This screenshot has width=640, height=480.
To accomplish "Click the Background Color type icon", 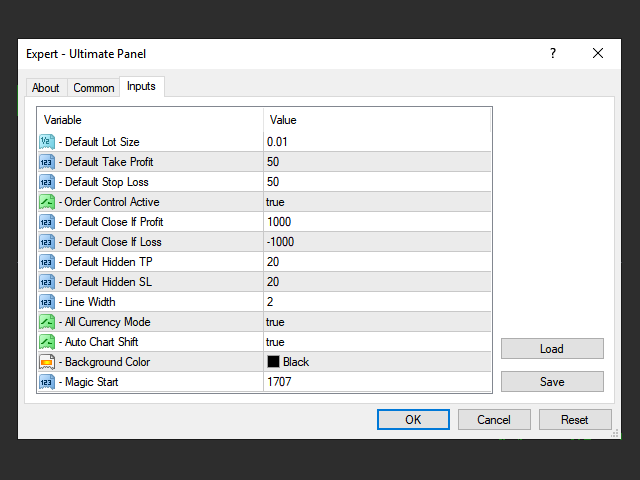I will 46,362.
